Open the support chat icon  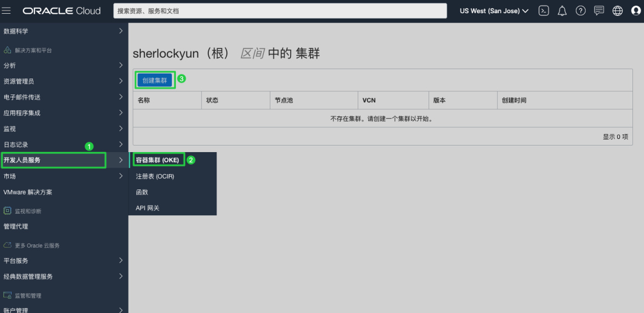(x=599, y=11)
